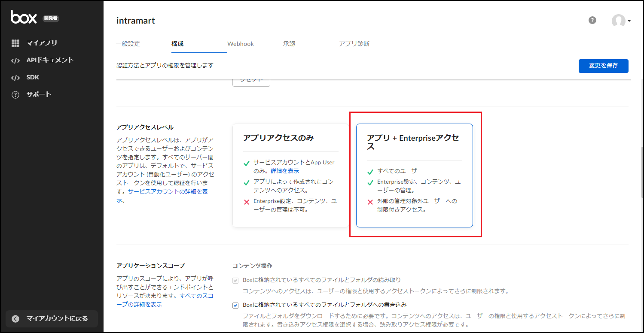Click the API documentation code icon
Screen dimensions: 644x333
click(x=15, y=61)
